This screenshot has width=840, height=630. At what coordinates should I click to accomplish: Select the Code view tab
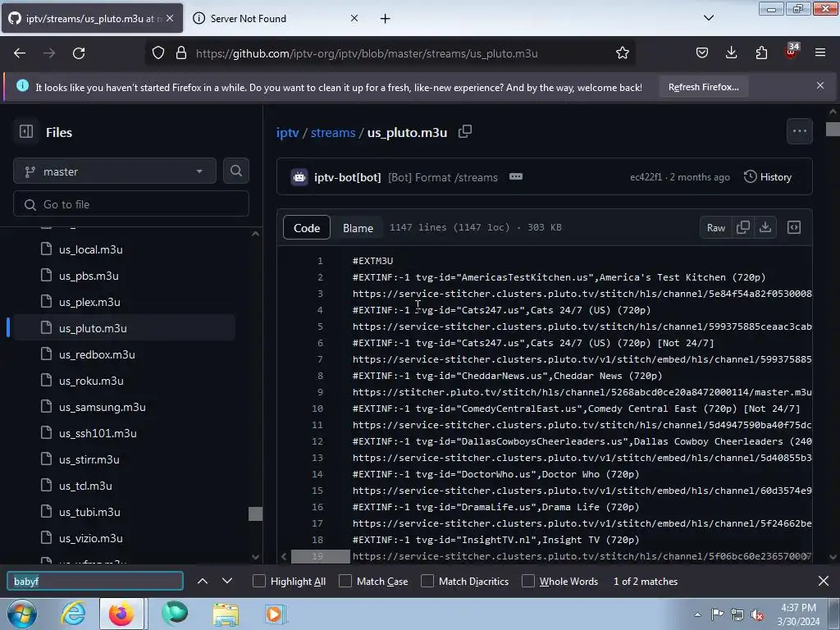click(x=307, y=228)
